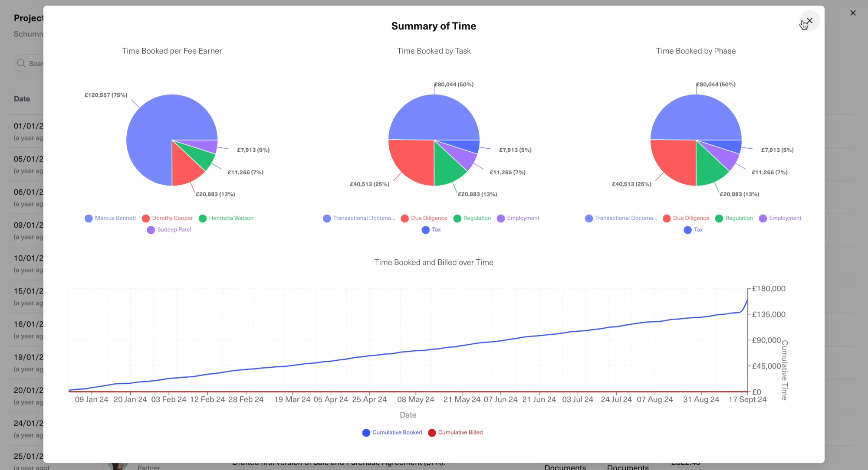Click the Cumulative Booked blue swatch circle
The height and width of the screenshot is (470, 868).
click(x=366, y=433)
